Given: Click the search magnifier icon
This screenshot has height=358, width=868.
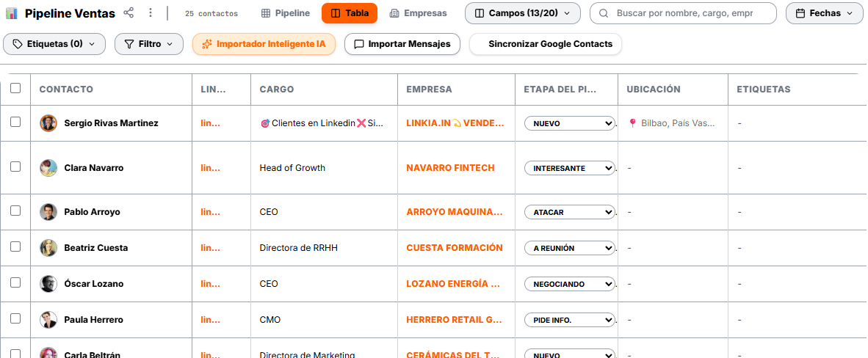Looking at the screenshot, I should click(x=604, y=13).
